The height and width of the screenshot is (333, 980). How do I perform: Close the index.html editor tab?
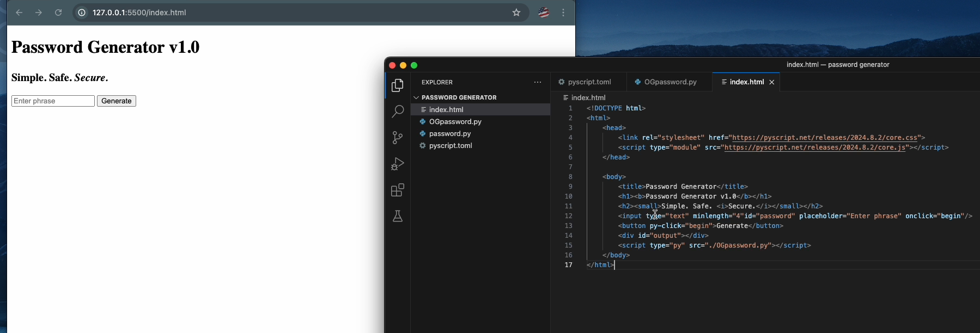(771, 82)
